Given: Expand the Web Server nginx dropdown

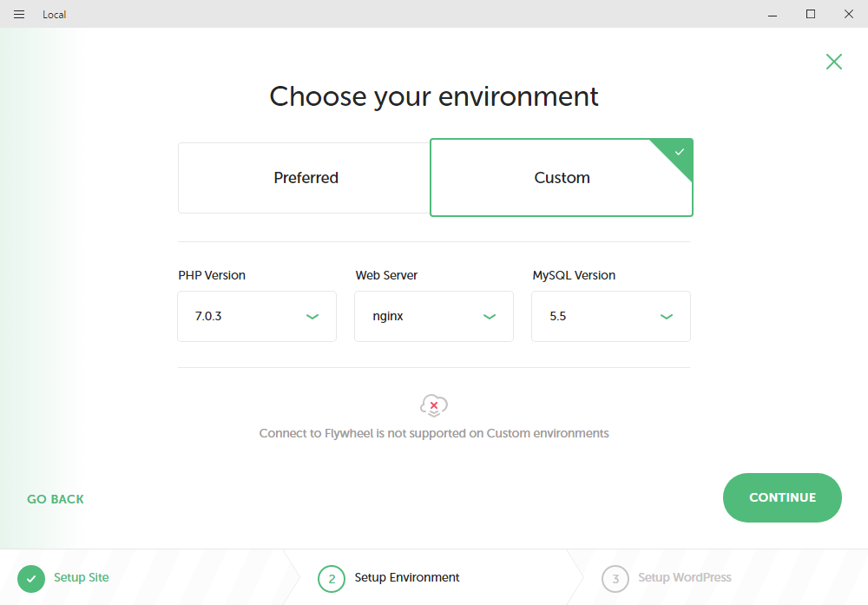Looking at the screenshot, I should click(x=433, y=317).
